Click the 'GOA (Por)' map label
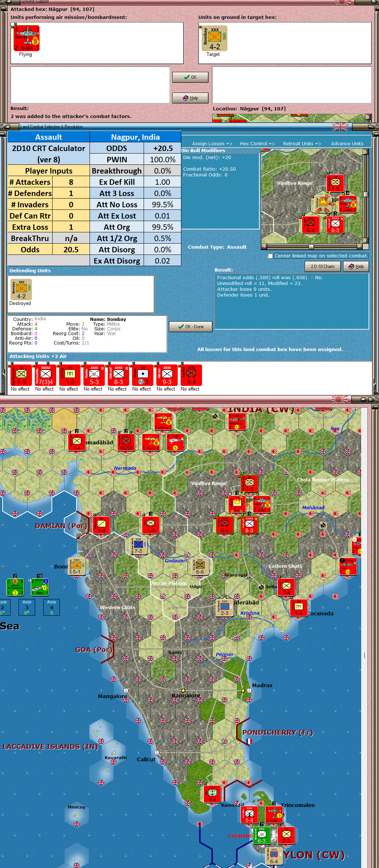The image size is (379, 868). tap(94, 649)
